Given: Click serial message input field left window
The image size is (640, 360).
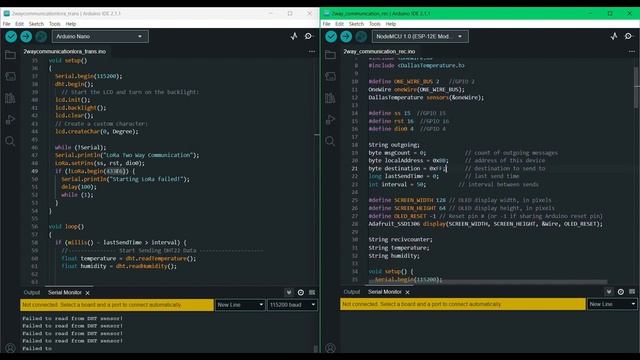Looking at the screenshot, I should (x=117, y=305).
